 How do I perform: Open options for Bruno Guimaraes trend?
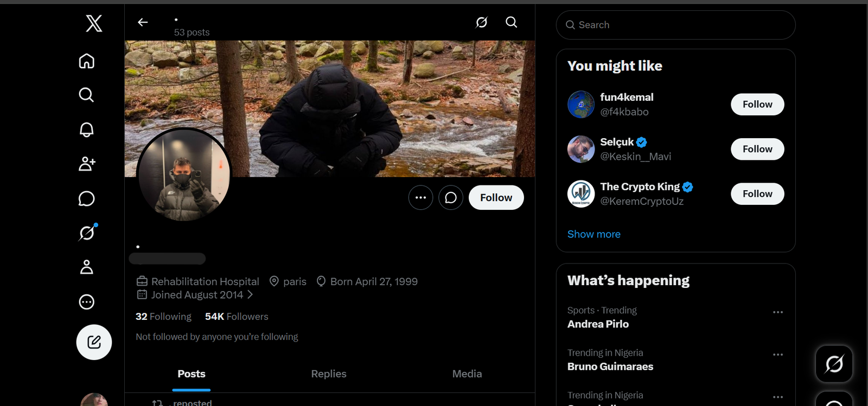[778, 355]
